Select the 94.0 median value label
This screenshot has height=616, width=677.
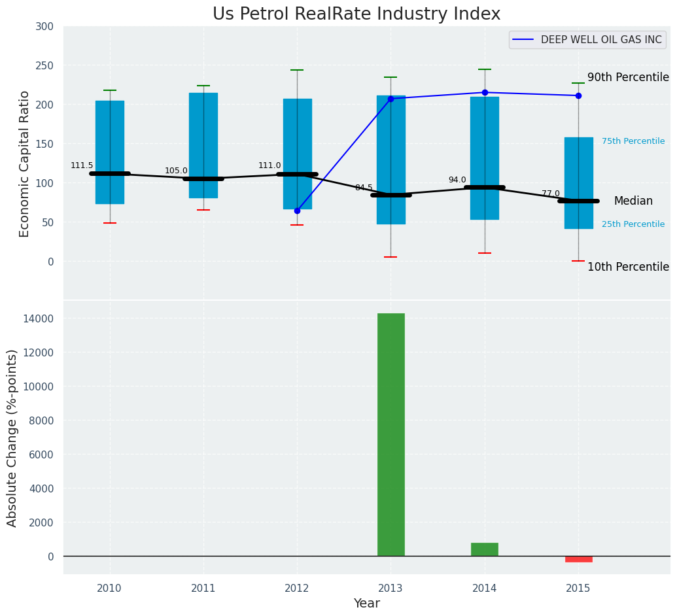pyautogui.click(x=457, y=180)
